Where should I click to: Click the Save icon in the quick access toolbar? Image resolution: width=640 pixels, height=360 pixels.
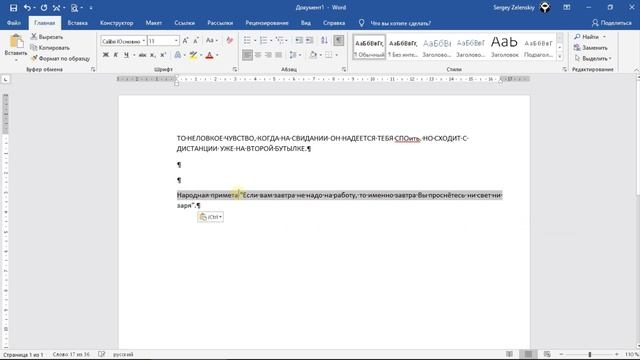point(13,7)
